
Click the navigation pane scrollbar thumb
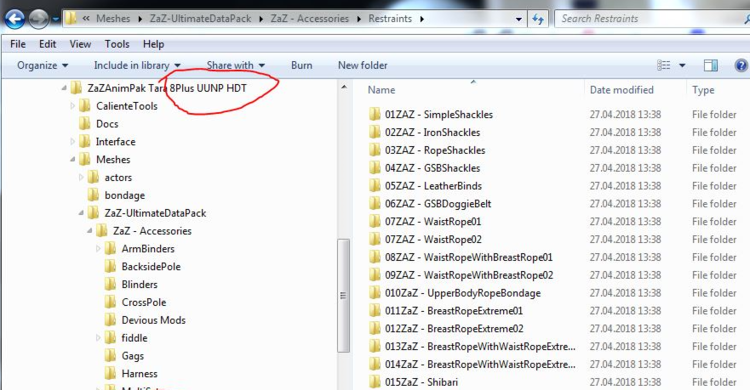click(x=343, y=295)
